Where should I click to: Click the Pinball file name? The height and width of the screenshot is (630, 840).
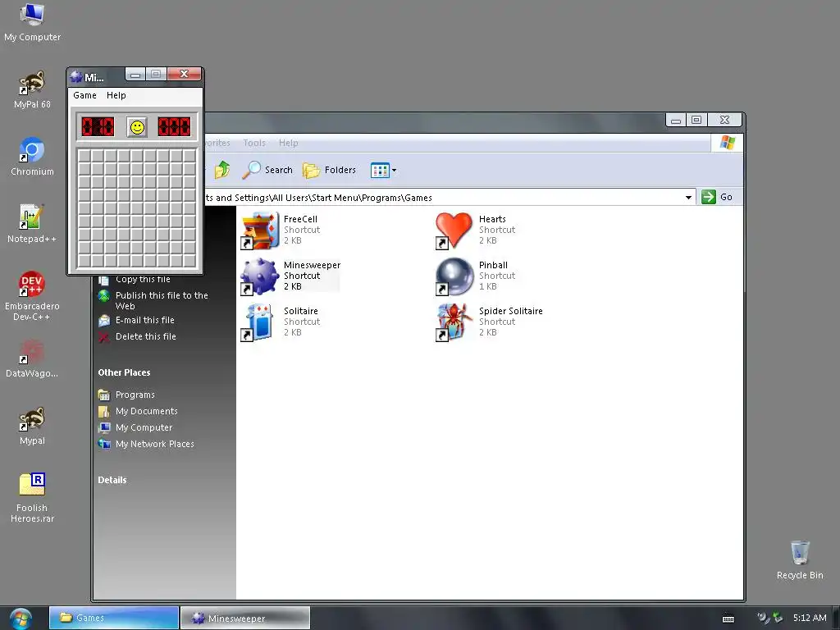click(493, 265)
